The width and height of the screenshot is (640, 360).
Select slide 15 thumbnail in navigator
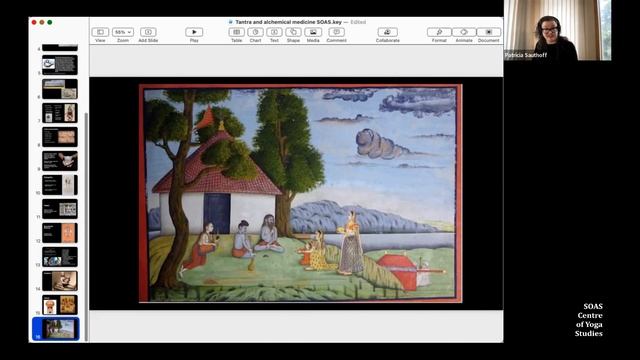(x=60, y=305)
